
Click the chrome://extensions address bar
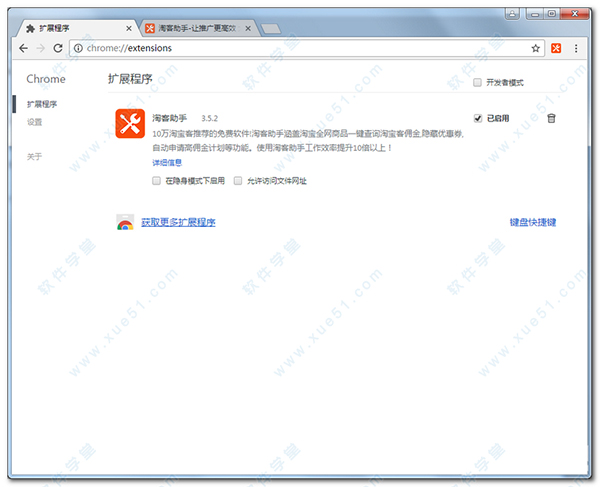click(300, 47)
